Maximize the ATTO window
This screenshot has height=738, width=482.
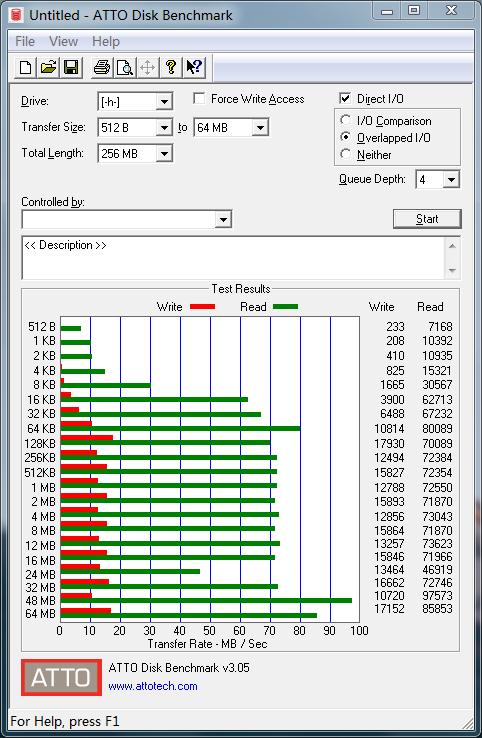pos(414,10)
